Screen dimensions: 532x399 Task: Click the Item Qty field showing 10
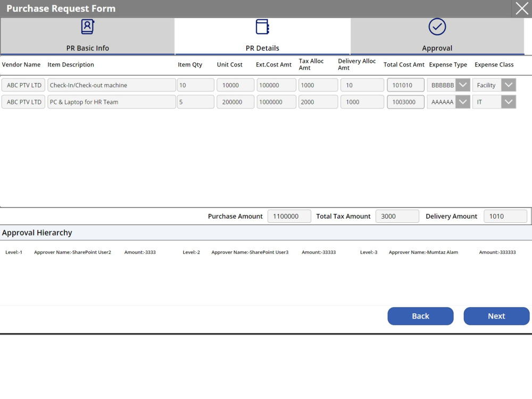click(195, 85)
